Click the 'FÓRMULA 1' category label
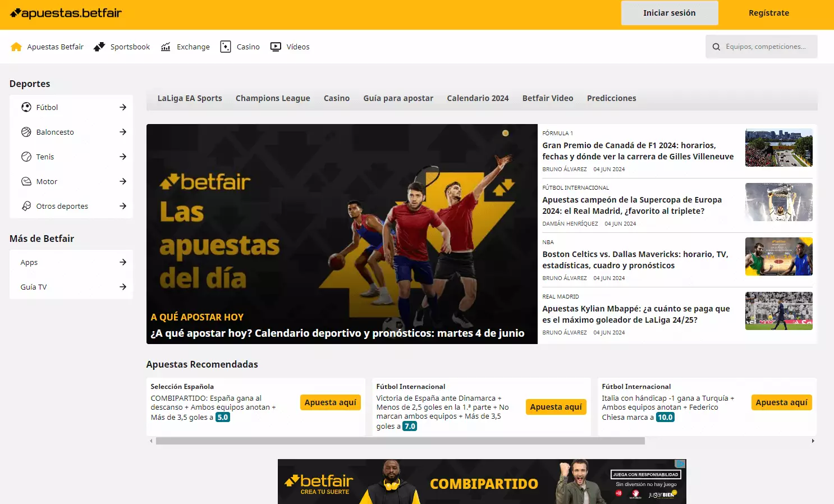 [x=558, y=133]
